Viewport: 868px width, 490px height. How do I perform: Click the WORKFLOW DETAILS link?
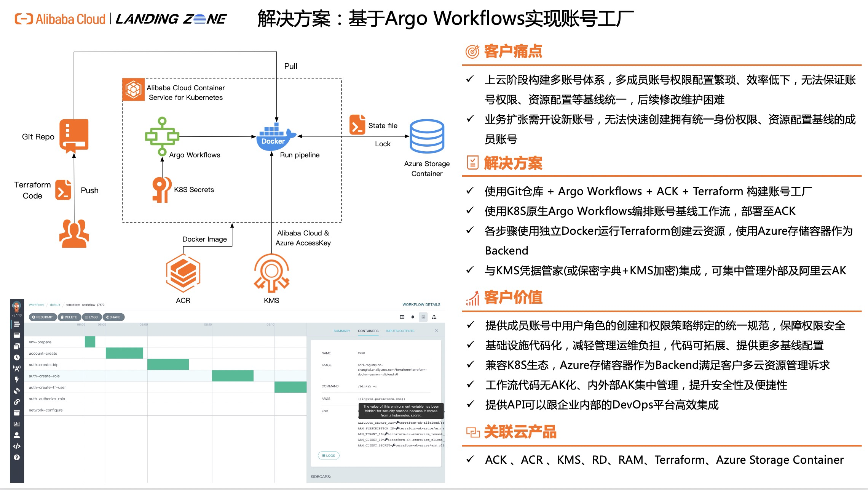tap(421, 304)
